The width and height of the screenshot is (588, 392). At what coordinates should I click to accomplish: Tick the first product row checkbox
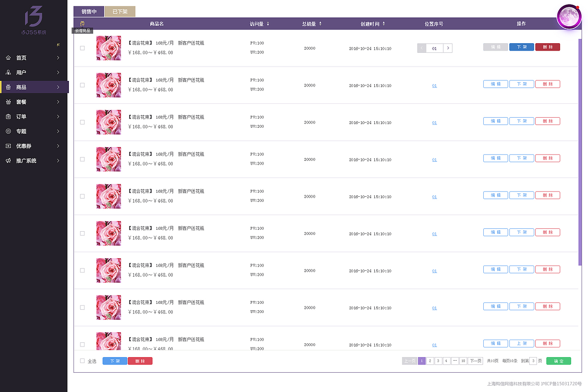coord(83,48)
